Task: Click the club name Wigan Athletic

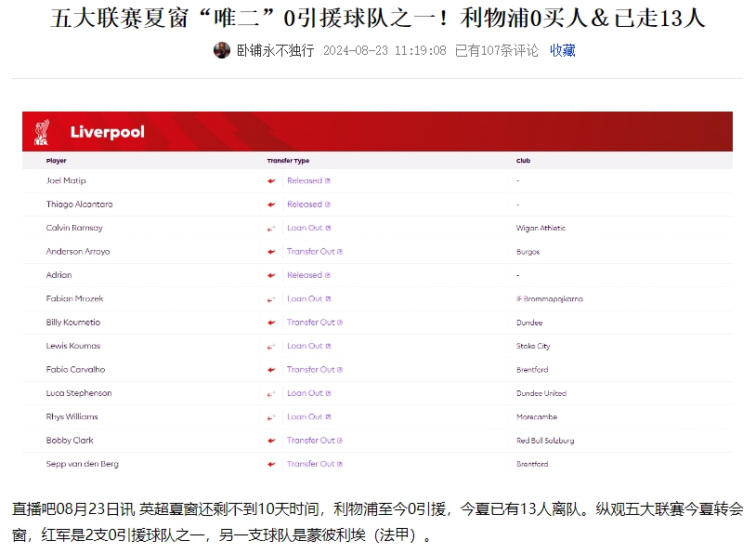Action: (x=541, y=228)
